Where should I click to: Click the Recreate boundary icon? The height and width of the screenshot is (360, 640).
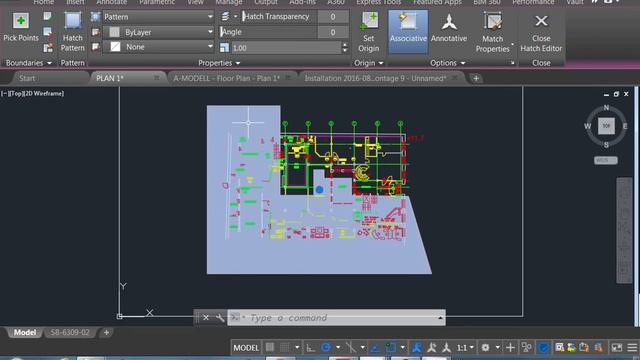[x=48, y=48]
